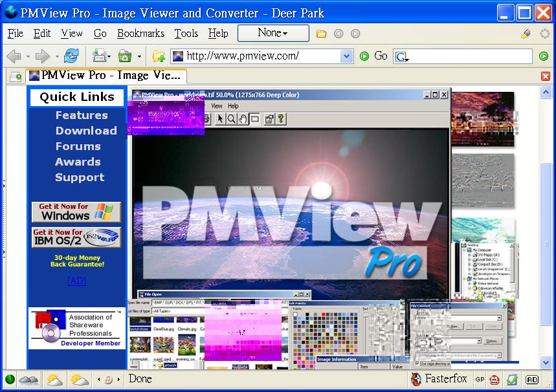Viewport: 556px width, 392px height.
Task: Click the green recycle bin toolbar icon
Action: click(x=125, y=56)
